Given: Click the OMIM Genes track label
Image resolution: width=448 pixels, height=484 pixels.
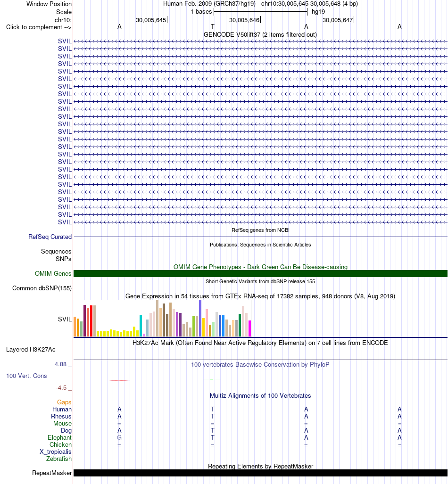Looking at the screenshot, I should [x=53, y=273].
